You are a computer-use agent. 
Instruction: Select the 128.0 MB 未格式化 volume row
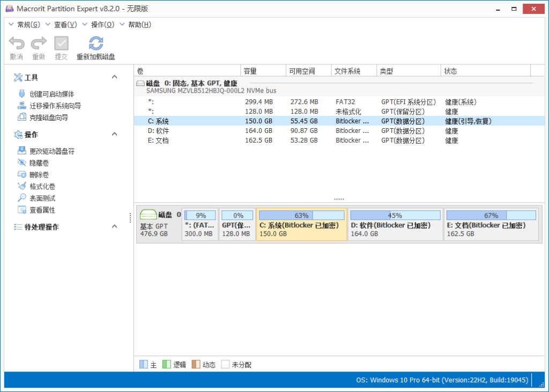coord(339,112)
